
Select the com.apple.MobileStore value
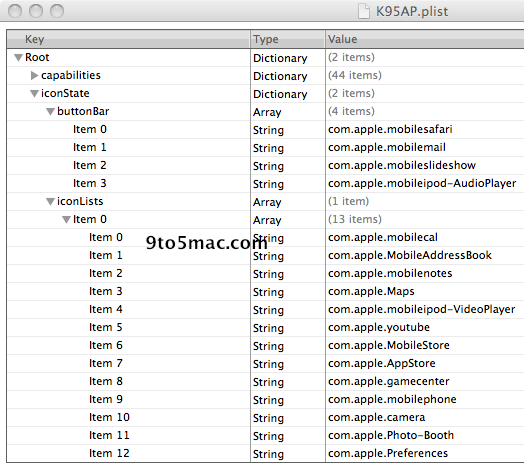click(389, 345)
